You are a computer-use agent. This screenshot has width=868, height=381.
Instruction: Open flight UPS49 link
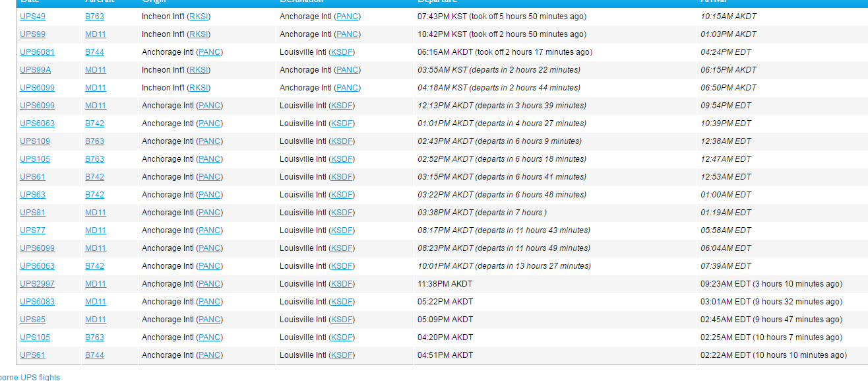click(32, 17)
